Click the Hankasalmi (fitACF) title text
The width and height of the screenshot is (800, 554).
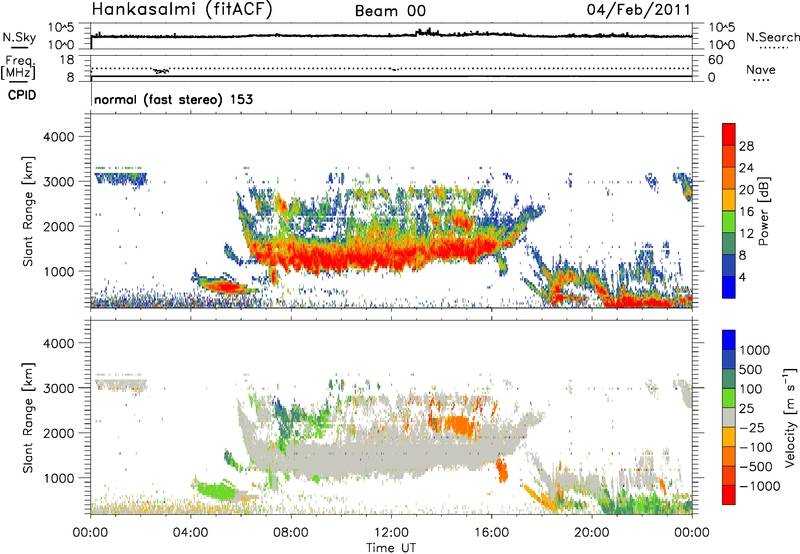tap(182, 9)
